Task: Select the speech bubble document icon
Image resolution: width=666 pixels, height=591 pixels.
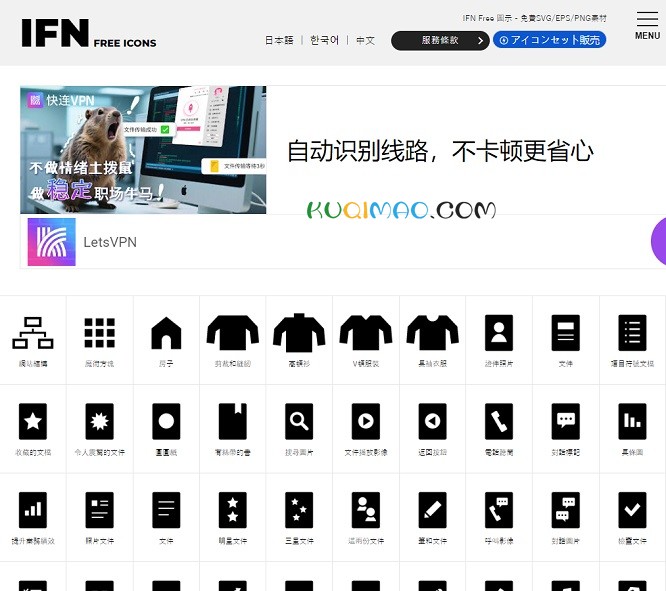Action: click(565, 421)
